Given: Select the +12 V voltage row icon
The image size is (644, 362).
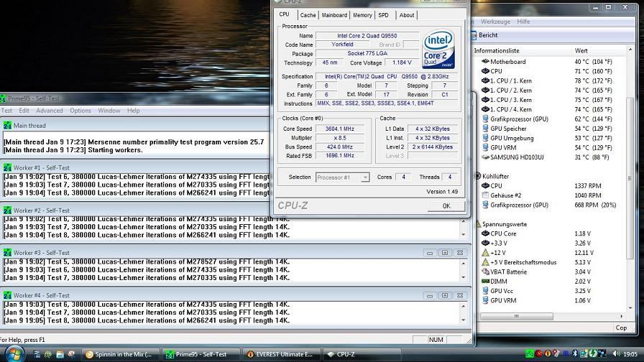Looking at the screenshot, I should point(485,253).
